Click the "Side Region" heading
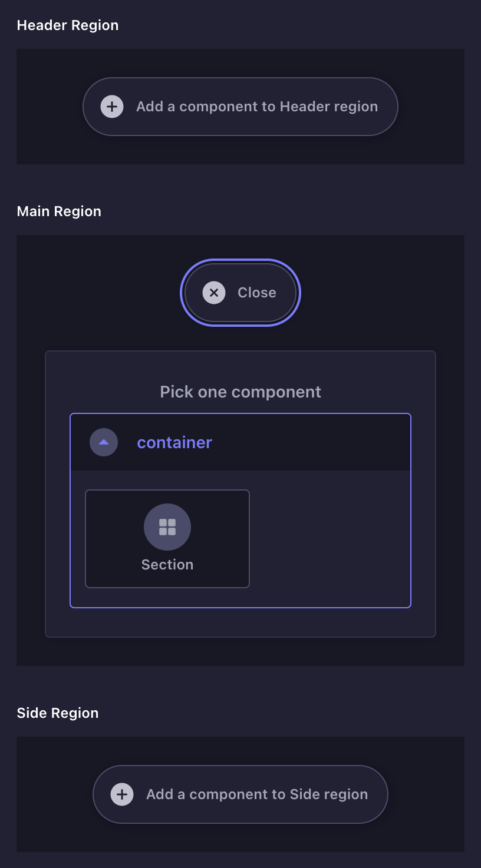Viewport: 481px width, 868px height. click(58, 713)
